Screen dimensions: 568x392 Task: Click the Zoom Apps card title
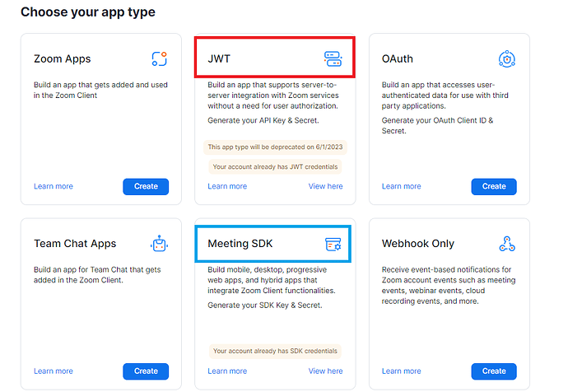pyautogui.click(x=63, y=58)
